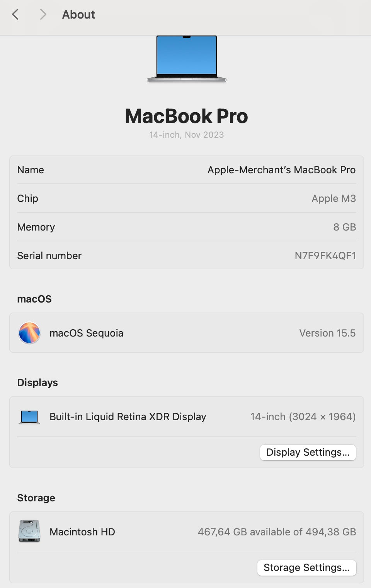Screen dimensions: 371x588
Task: Click the About title in the header
Action: coord(78,15)
